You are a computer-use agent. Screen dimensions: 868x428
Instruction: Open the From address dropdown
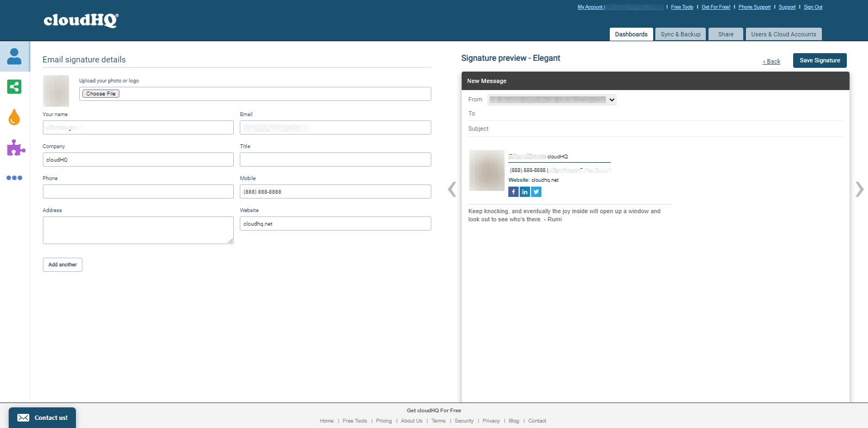(x=552, y=100)
